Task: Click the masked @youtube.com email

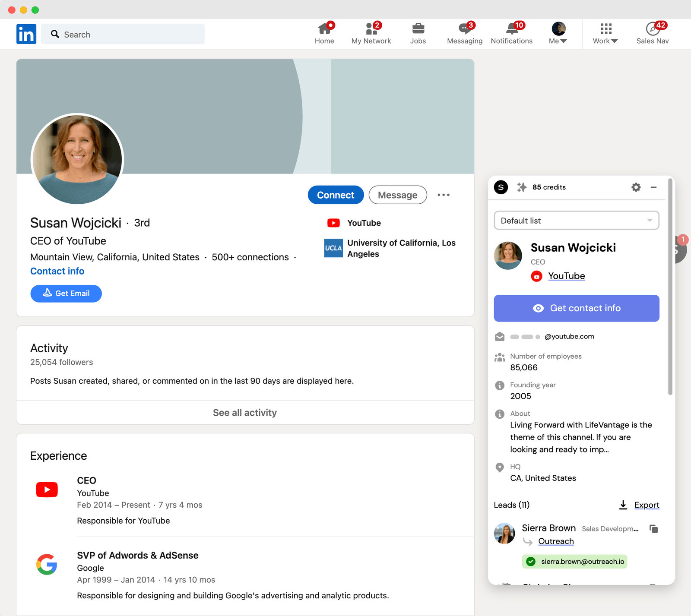Action: tap(552, 337)
